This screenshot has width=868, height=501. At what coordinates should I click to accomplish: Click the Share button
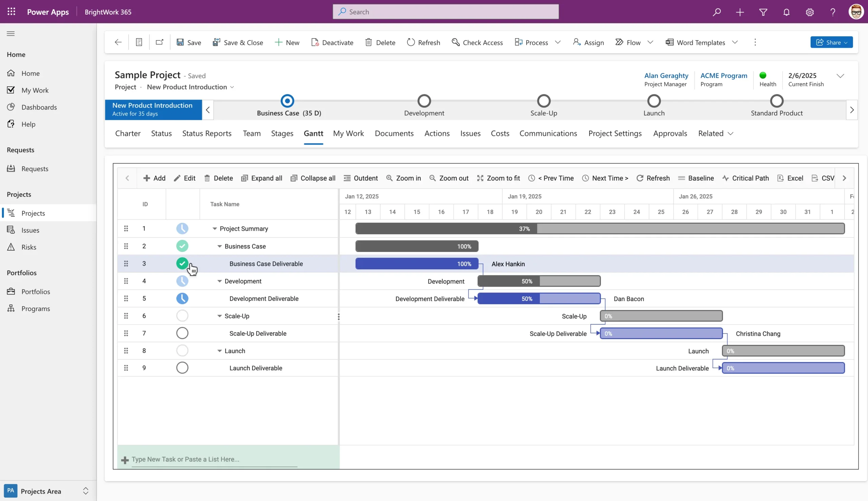point(831,42)
